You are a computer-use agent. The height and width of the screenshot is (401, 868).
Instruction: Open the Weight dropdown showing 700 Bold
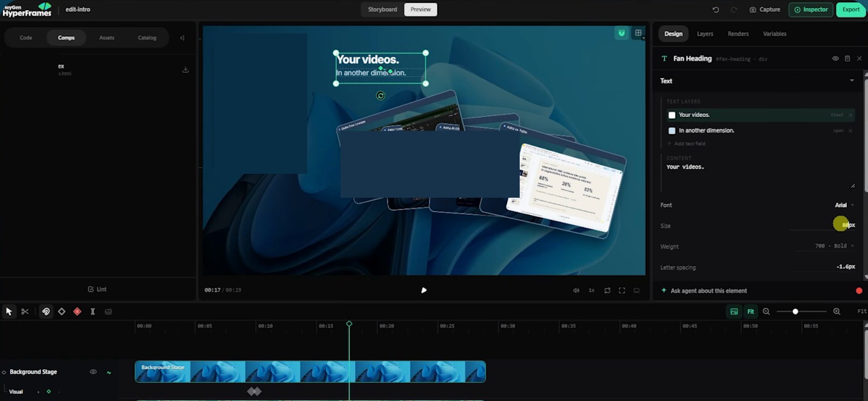coord(835,246)
